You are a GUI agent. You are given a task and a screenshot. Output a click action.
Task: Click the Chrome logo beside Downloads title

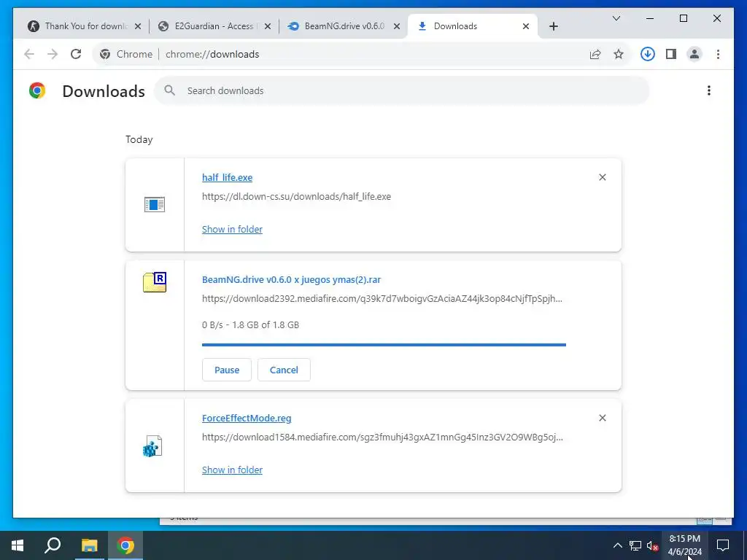[37, 90]
